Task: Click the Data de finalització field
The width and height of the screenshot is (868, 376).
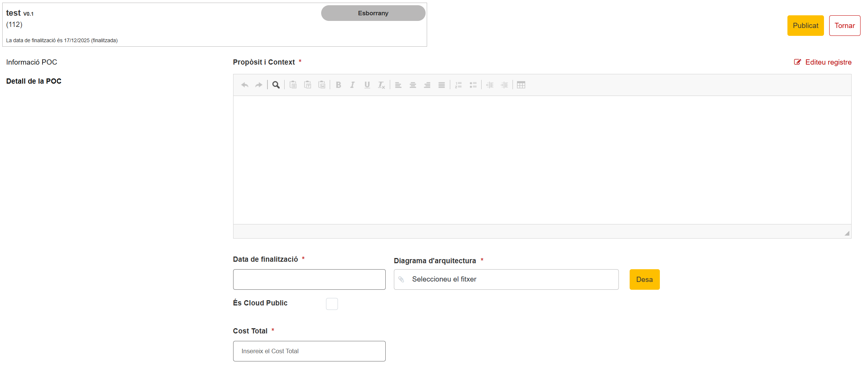Action: (x=309, y=279)
